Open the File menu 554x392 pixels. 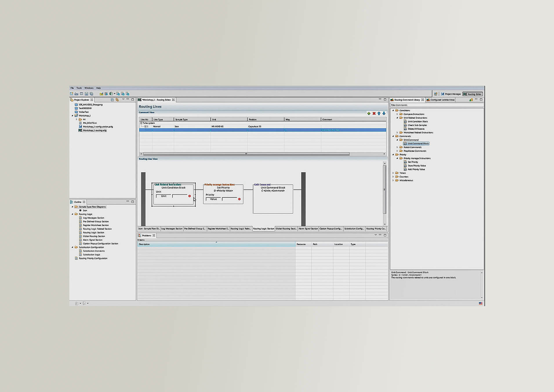click(x=72, y=88)
